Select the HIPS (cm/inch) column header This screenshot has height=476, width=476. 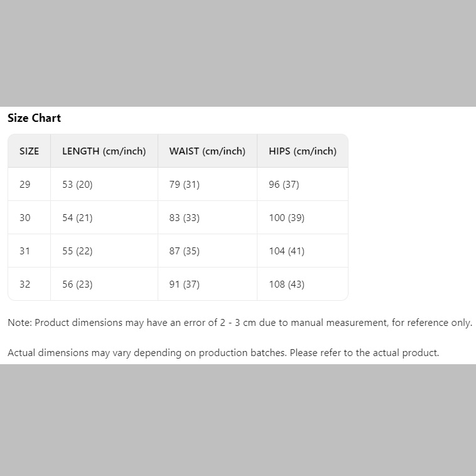point(302,151)
